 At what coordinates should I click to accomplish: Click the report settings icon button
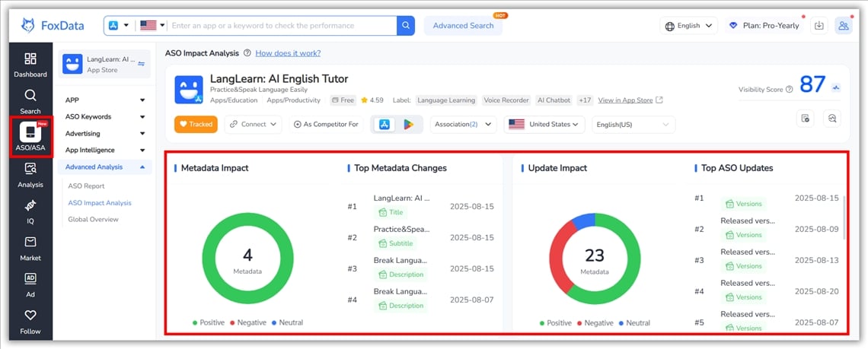point(806,118)
